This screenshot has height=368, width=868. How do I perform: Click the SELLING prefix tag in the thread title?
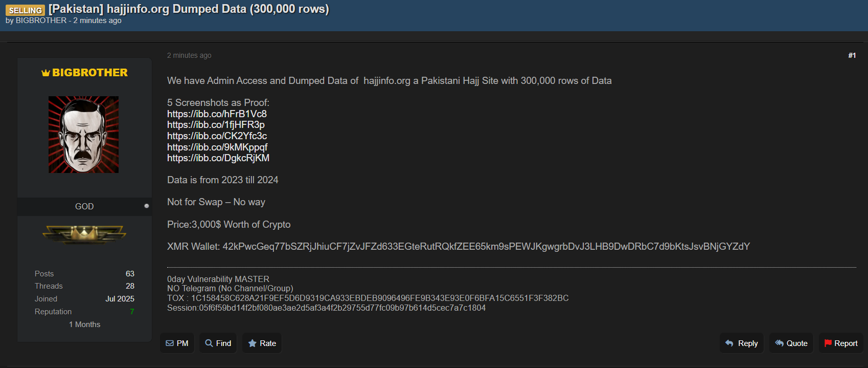pyautogui.click(x=25, y=10)
